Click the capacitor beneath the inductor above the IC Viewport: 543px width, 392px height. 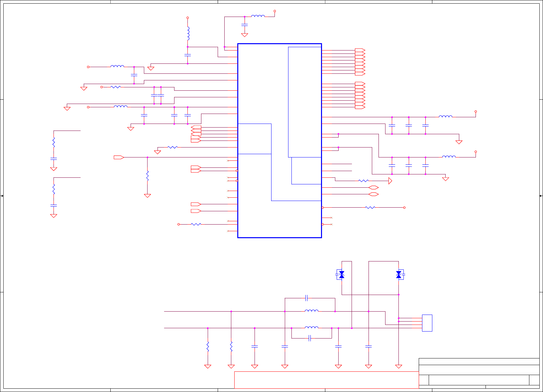pyautogui.click(x=245, y=25)
